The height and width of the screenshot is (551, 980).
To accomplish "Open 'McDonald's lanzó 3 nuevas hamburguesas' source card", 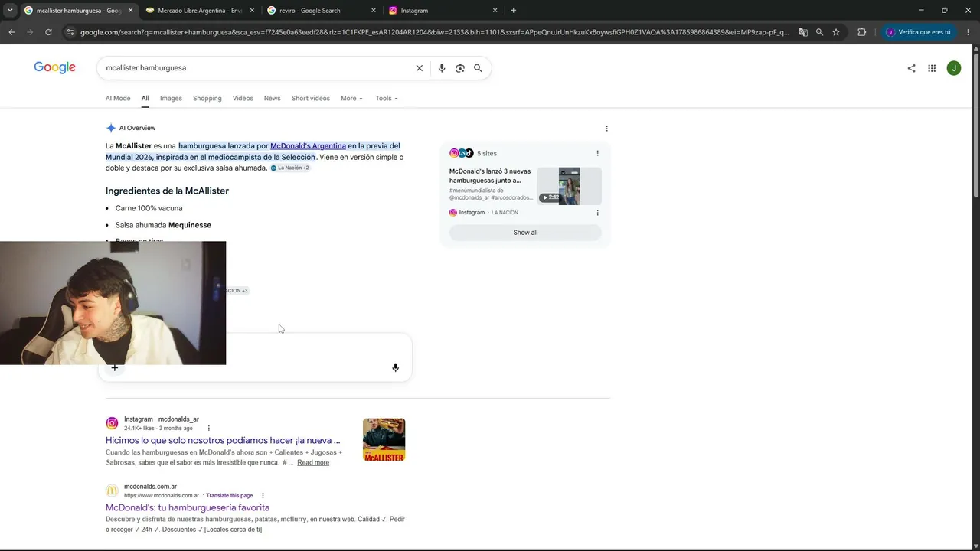I will tap(490, 176).
